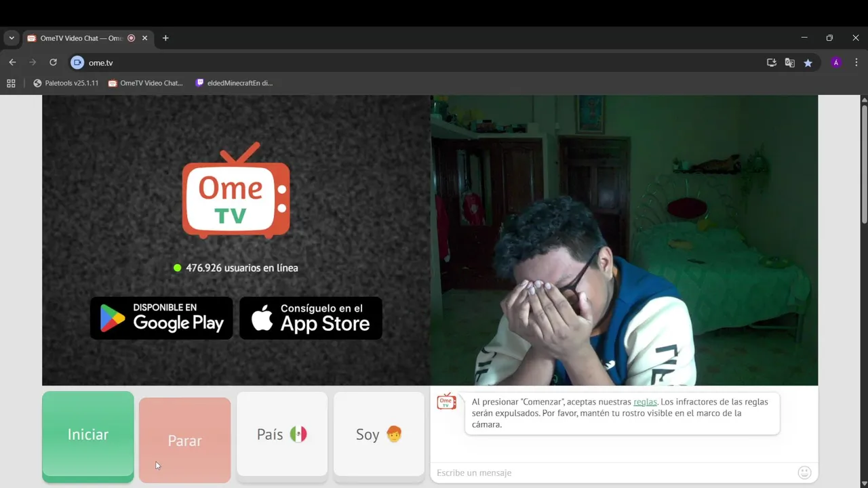Screen dimensions: 868x488
Task: Click the bookmark star icon
Action: [808, 62]
